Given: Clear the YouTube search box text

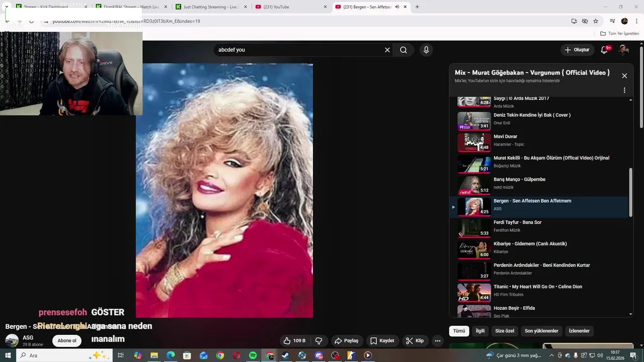Looking at the screenshot, I should click(x=387, y=50).
